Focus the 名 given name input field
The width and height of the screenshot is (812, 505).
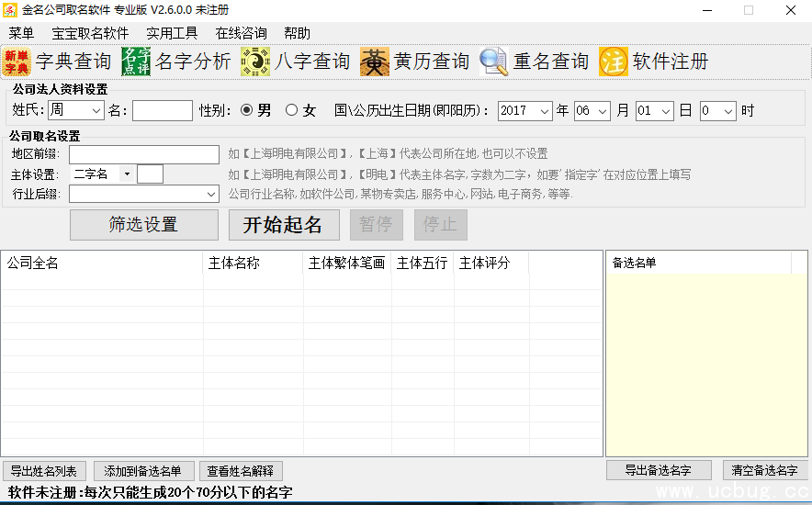163,111
